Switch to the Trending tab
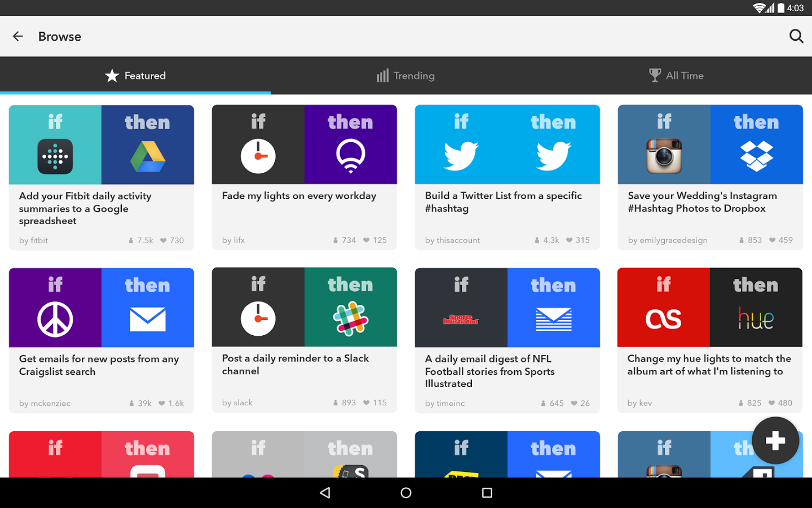 coord(406,76)
